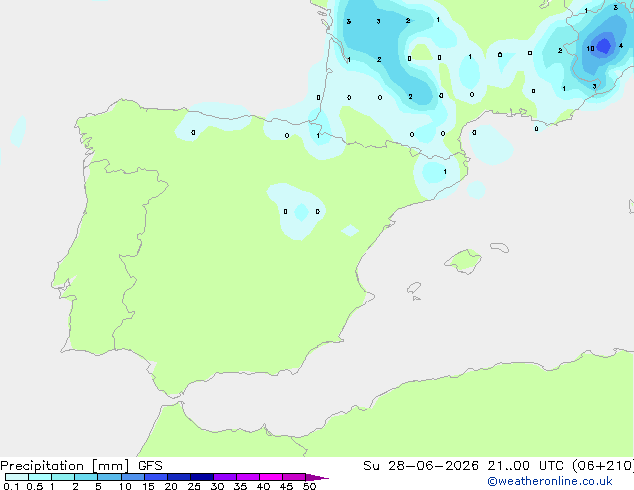
Task: Select the 10–15 mm legend color
Action: pyautogui.click(x=132, y=477)
